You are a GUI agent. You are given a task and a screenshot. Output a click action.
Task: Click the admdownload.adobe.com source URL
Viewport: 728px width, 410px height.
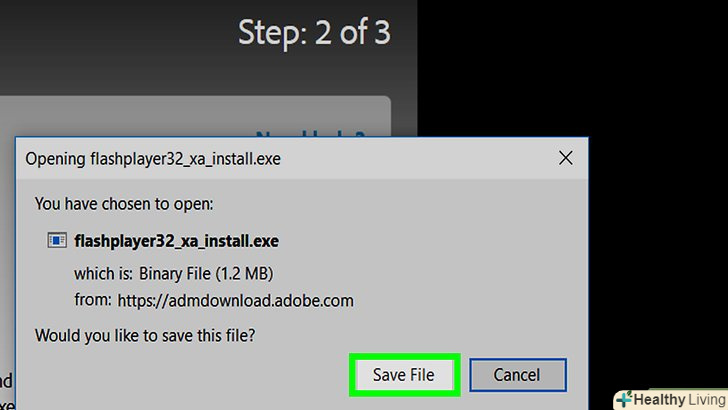235,300
